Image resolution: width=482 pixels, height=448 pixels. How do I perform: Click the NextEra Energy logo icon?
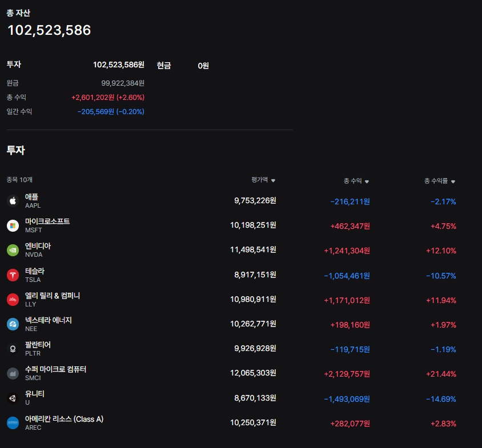pyautogui.click(x=13, y=324)
